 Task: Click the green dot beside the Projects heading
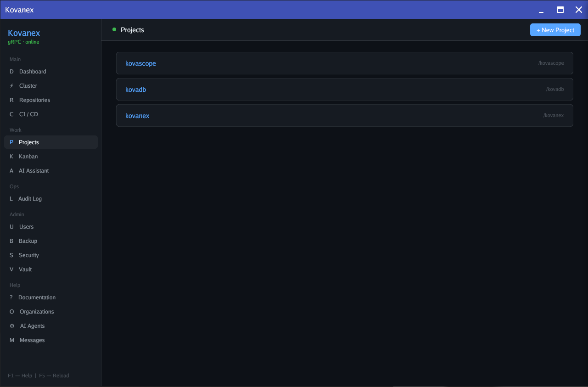tap(114, 29)
